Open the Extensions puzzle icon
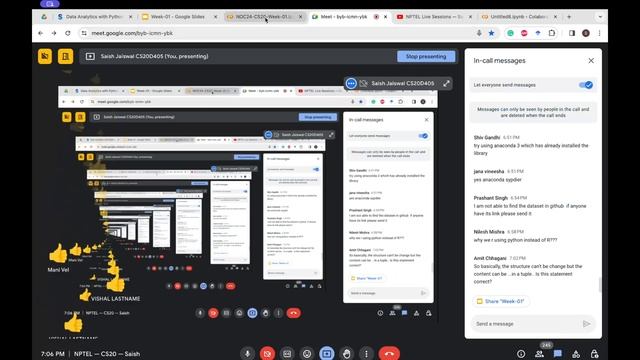The height and width of the screenshot is (360, 640). [x=552, y=33]
